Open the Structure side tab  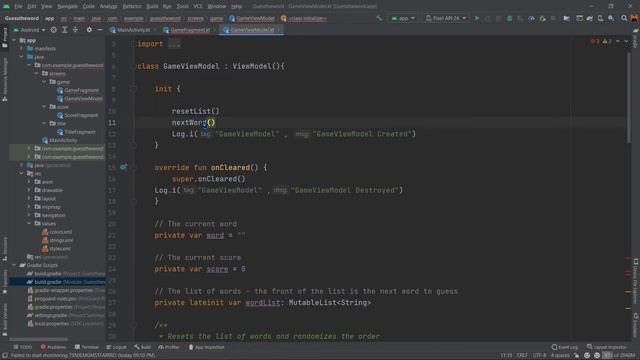pyautogui.click(x=4, y=249)
